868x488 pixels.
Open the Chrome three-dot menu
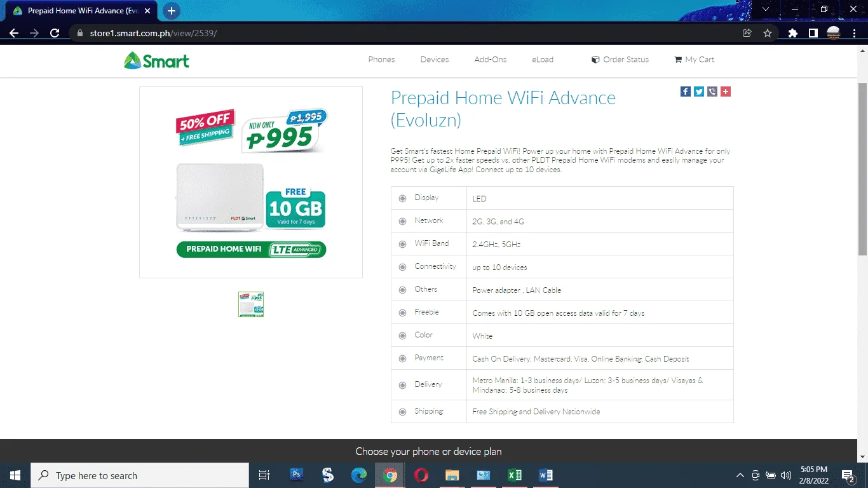point(853,33)
